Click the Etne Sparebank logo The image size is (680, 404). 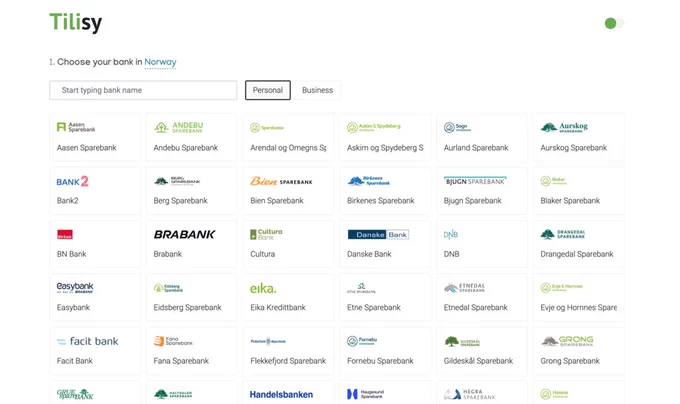click(361, 288)
